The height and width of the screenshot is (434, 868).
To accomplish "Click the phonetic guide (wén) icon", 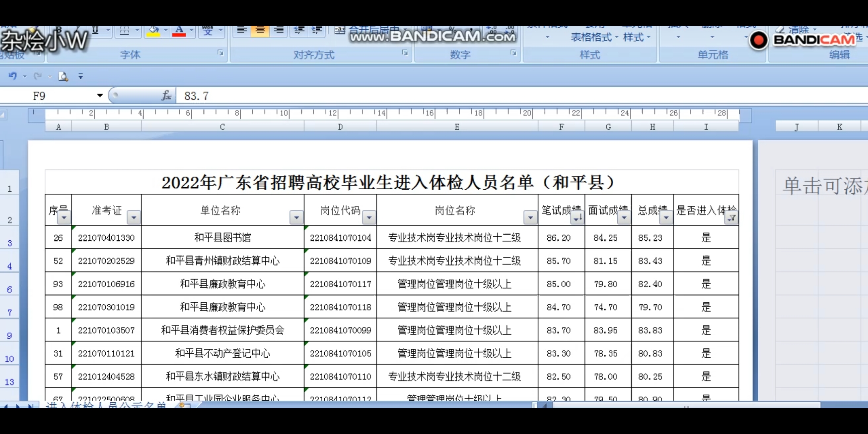I will (208, 31).
